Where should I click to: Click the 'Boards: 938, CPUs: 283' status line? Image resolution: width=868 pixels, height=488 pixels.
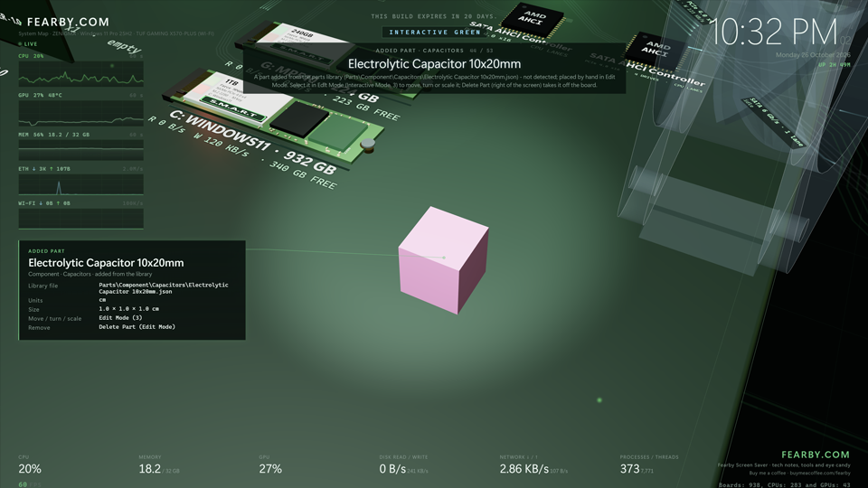(785, 484)
